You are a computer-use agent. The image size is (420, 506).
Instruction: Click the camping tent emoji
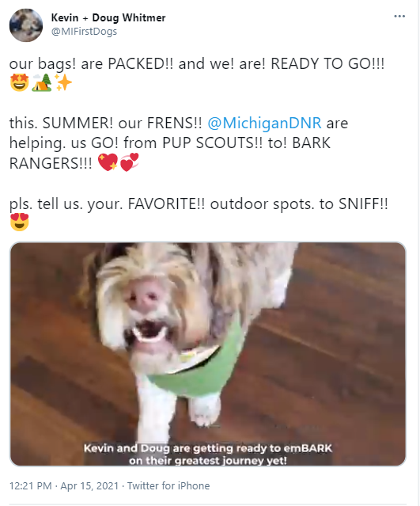click(42, 82)
